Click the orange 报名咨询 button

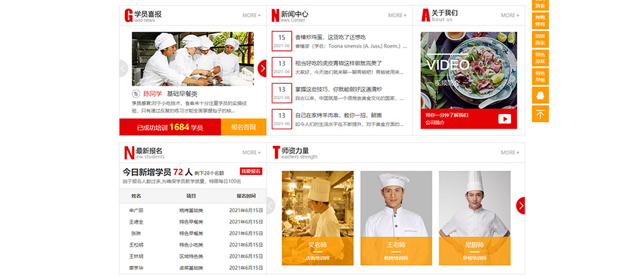click(x=243, y=127)
